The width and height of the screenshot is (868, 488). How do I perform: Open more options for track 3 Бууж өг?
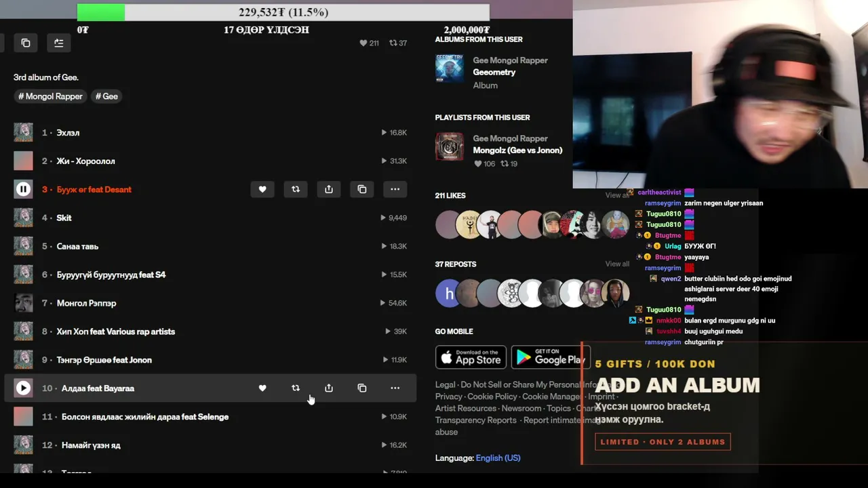click(395, 189)
